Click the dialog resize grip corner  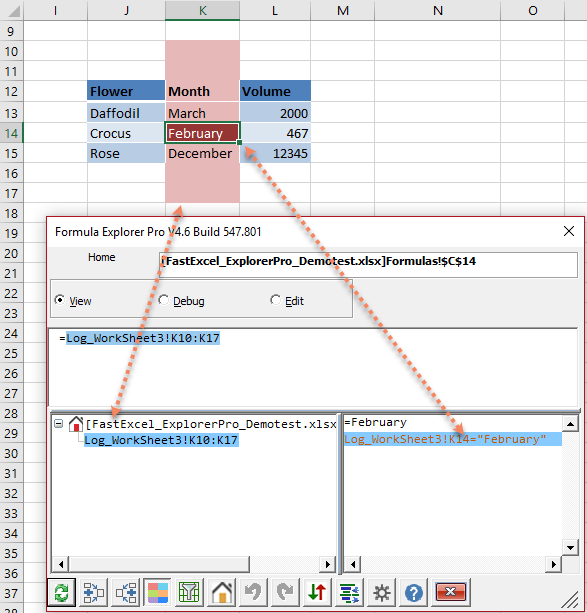(x=571, y=600)
